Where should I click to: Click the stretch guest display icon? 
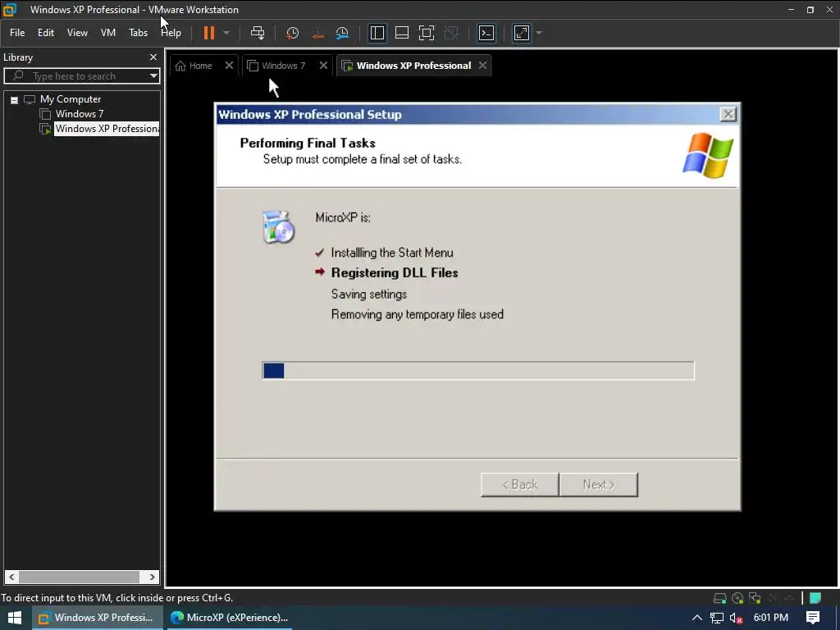point(521,33)
